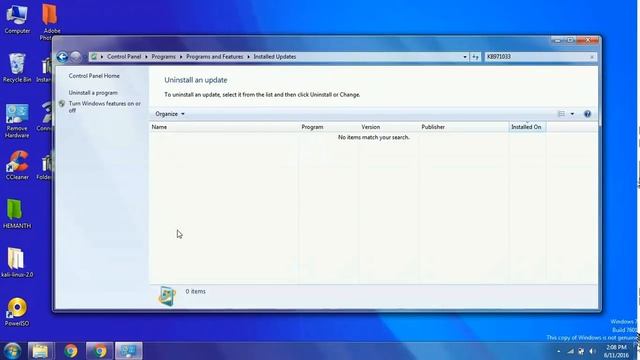Show hidden system tray icons arrow
The width and height of the screenshot is (640, 360).
[559, 351]
